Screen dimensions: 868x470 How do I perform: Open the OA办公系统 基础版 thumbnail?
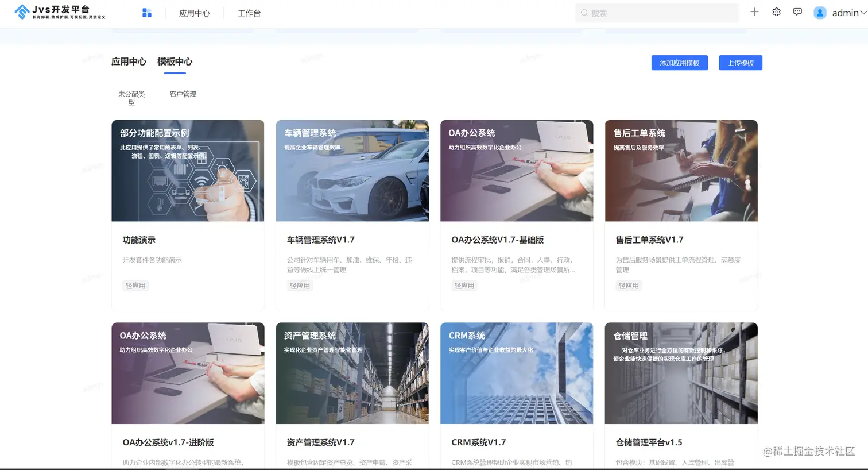point(517,171)
